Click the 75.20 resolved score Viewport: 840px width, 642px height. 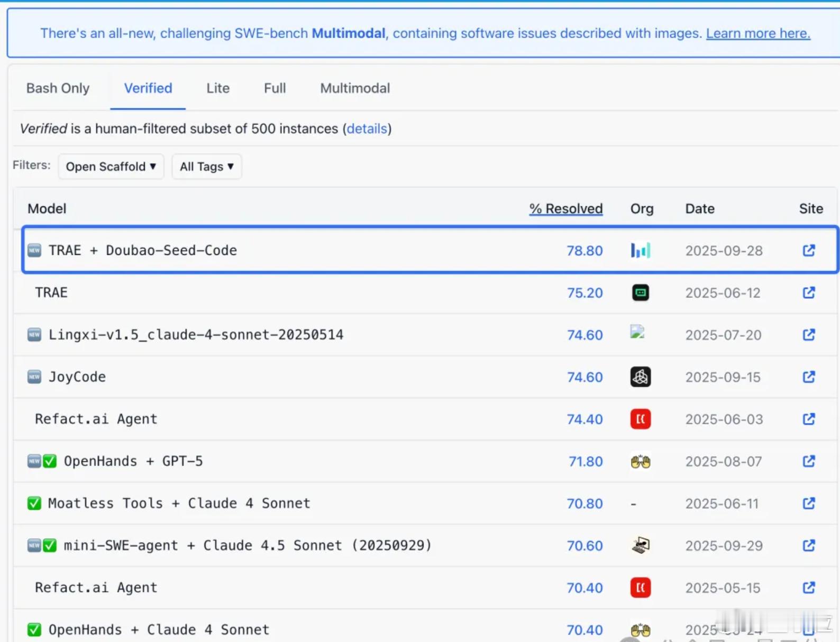(585, 293)
